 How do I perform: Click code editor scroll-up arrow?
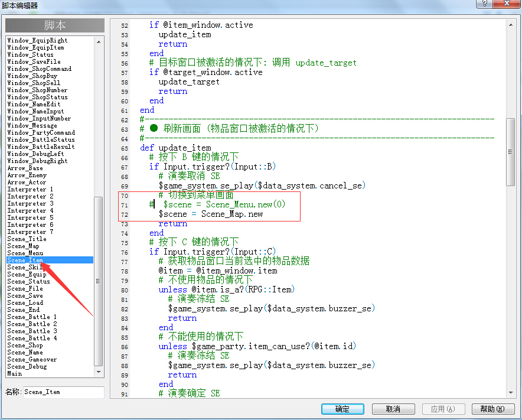point(511,25)
